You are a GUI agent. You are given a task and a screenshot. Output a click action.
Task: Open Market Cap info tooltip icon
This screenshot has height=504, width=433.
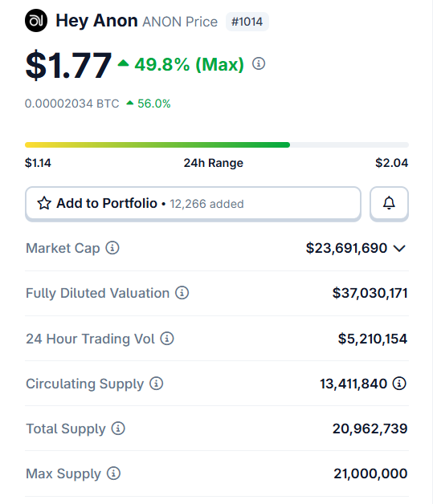[x=112, y=248]
